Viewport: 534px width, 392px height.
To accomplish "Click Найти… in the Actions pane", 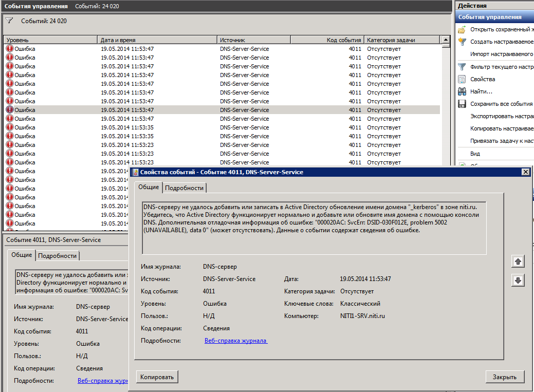I will [481, 91].
